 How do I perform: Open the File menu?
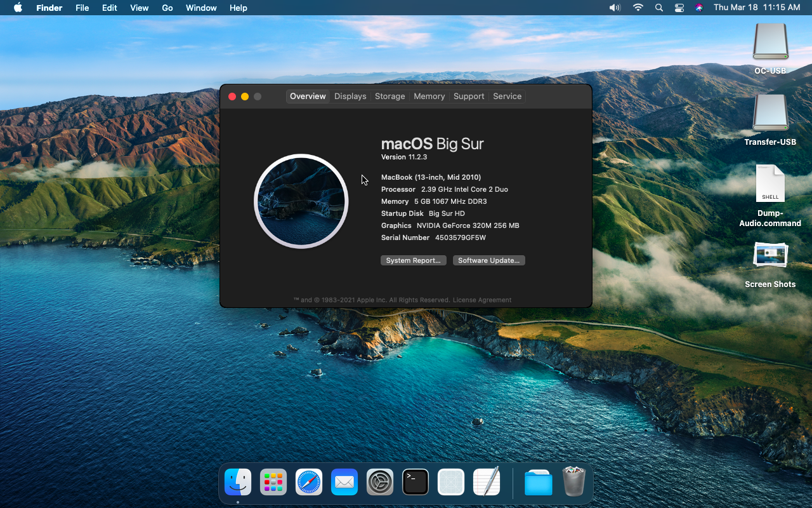[82, 8]
